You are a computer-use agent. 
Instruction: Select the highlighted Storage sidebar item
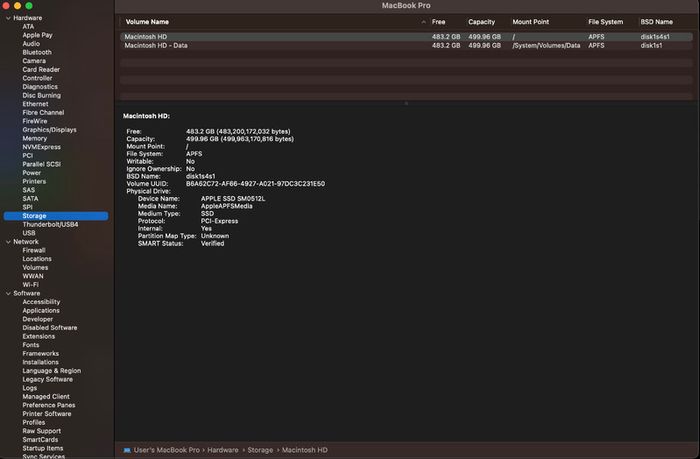point(56,216)
